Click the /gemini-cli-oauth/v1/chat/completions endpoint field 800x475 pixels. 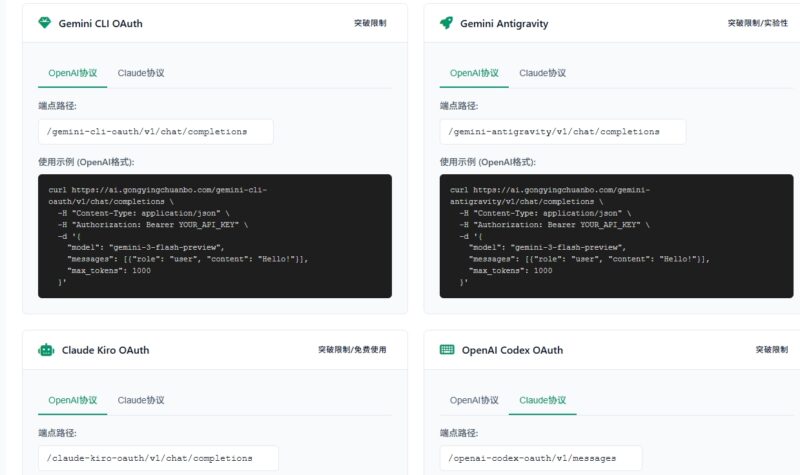156,132
